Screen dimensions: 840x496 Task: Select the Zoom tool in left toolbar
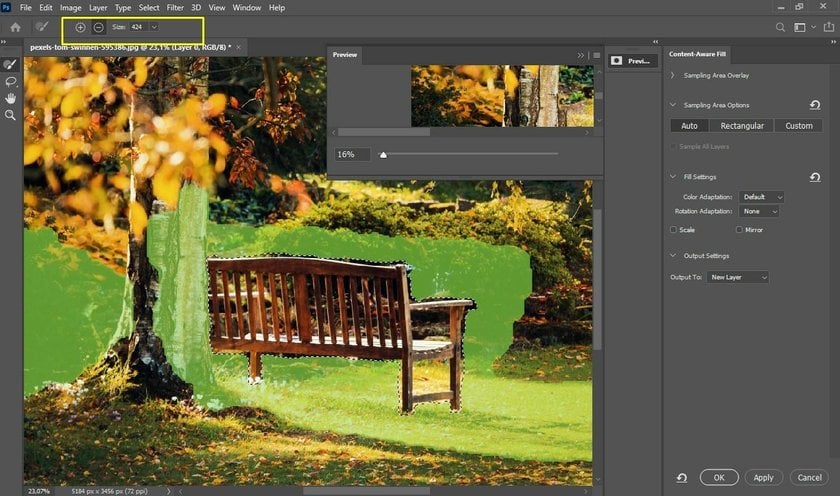pos(10,115)
